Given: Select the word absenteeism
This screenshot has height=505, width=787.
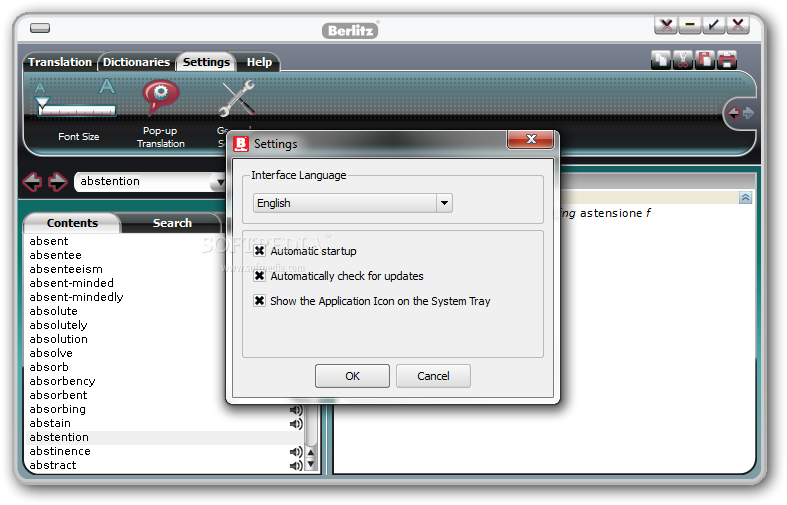Looking at the screenshot, I should click(66, 270).
